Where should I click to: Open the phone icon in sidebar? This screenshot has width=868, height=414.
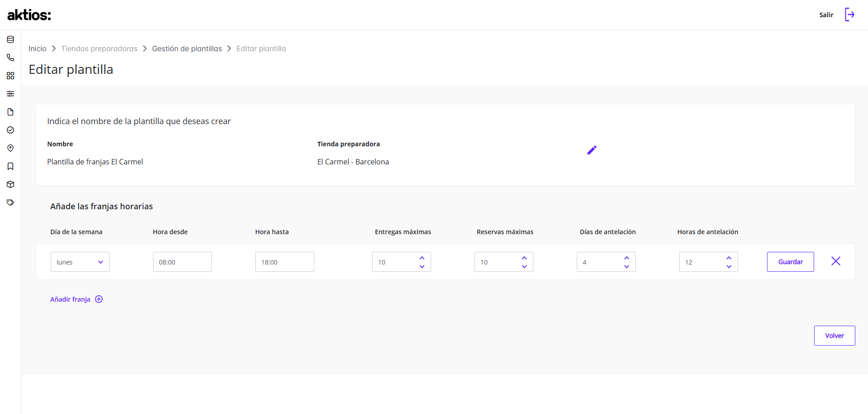[10, 58]
